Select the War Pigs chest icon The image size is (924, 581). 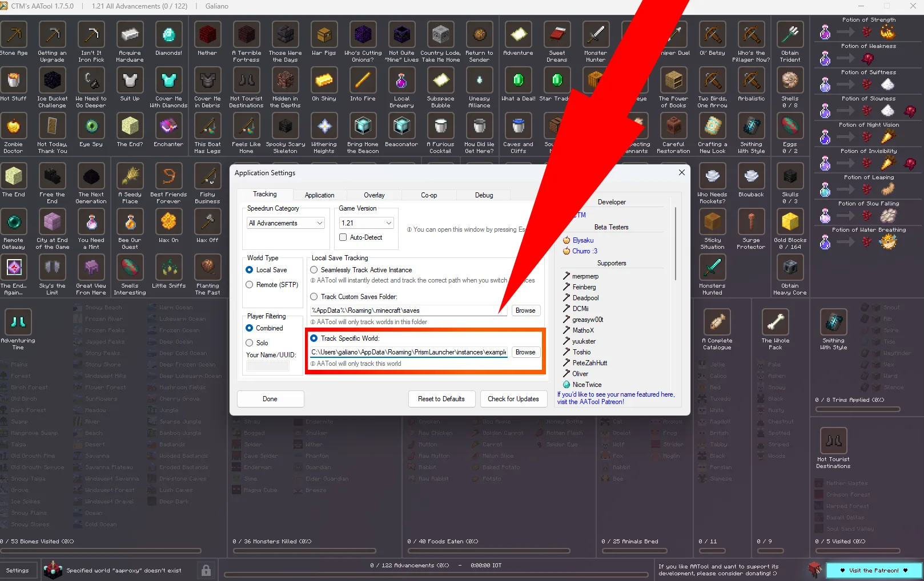pos(324,35)
